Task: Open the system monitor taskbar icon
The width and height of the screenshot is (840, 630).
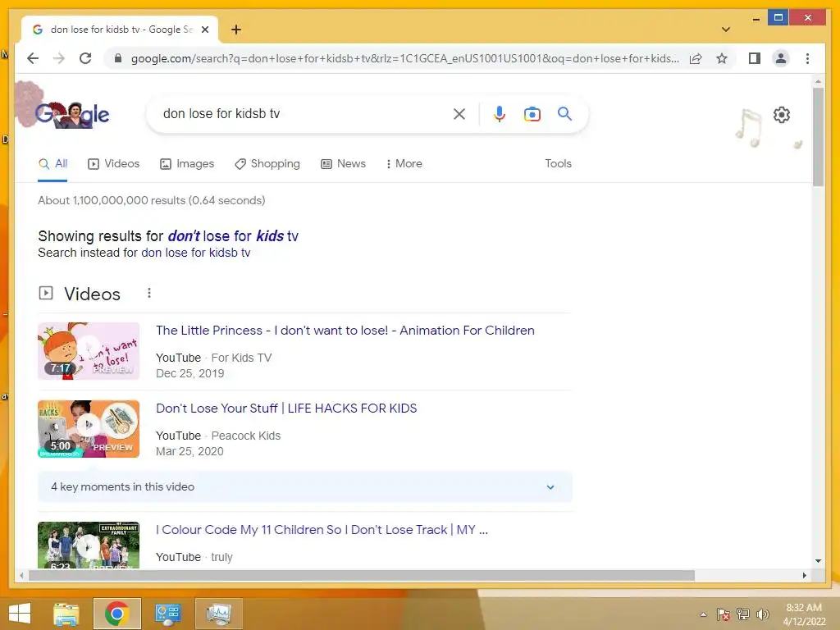Action: [218, 614]
